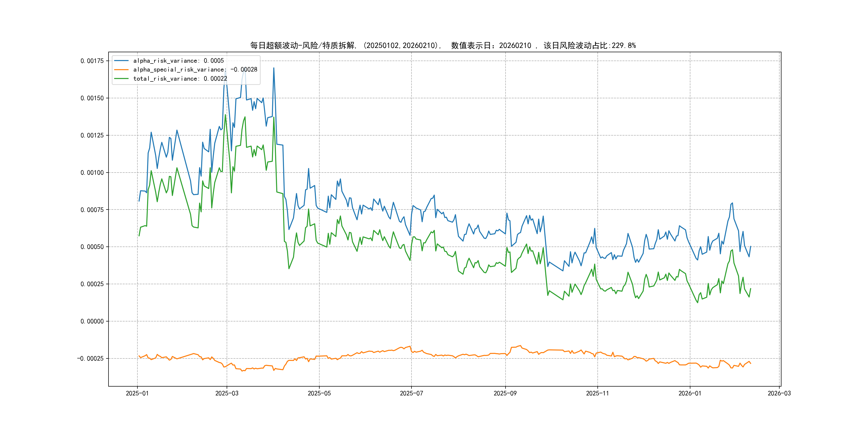This screenshot has width=868, height=434.
Task: Select the total_risk_variance: 0.00022 legend label
Action: [x=180, y=78]
